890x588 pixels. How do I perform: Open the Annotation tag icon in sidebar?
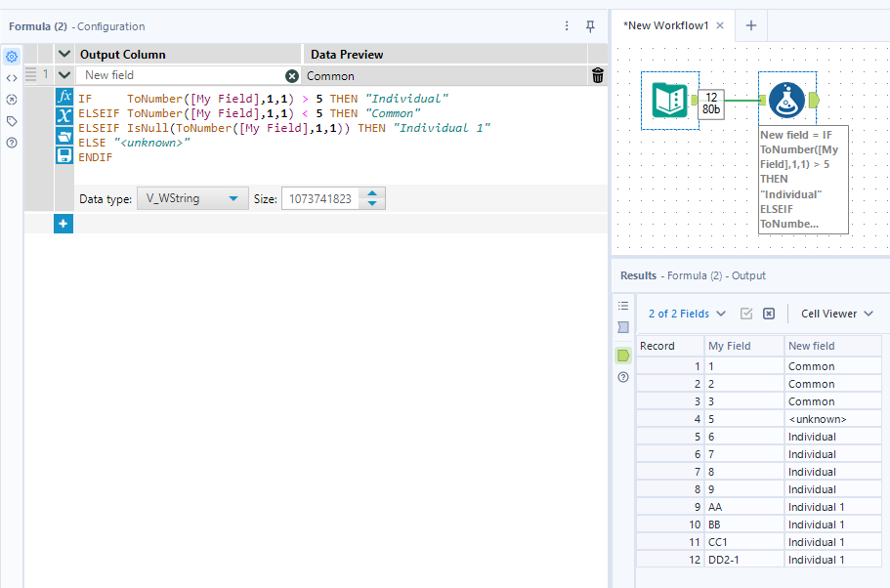tap(12, 121)
